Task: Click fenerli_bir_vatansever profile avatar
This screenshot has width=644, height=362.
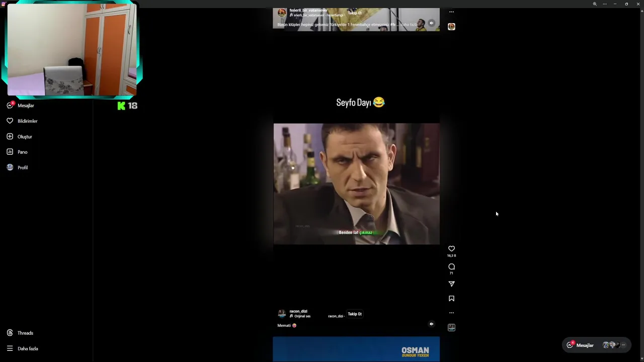Action: pos(282,13)
